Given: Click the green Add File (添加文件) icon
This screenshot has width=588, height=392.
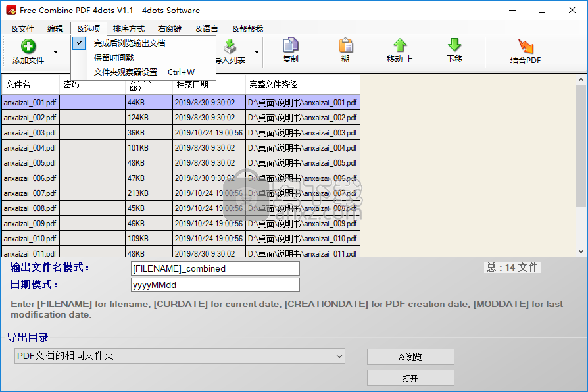Looking at the screenshot, I should coord(28,46).
